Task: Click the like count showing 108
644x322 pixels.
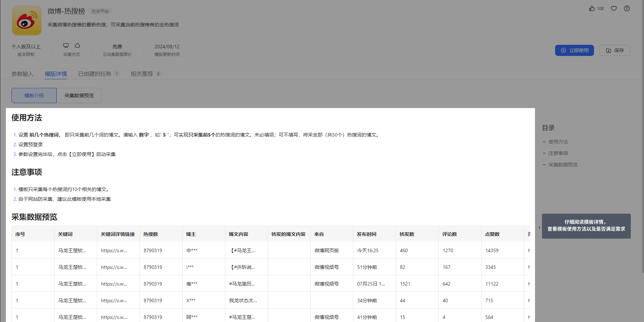Action: coord(601,8)
